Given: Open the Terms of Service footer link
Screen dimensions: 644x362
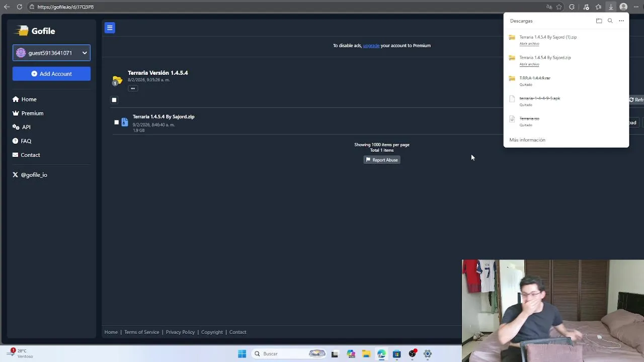Looking at the screenshot, I should (x=142, y=332).
